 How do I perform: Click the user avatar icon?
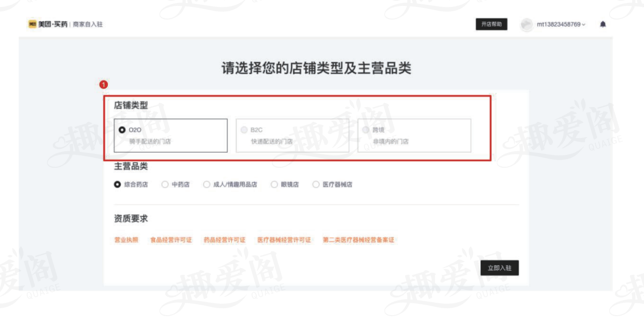click(527, 25)
